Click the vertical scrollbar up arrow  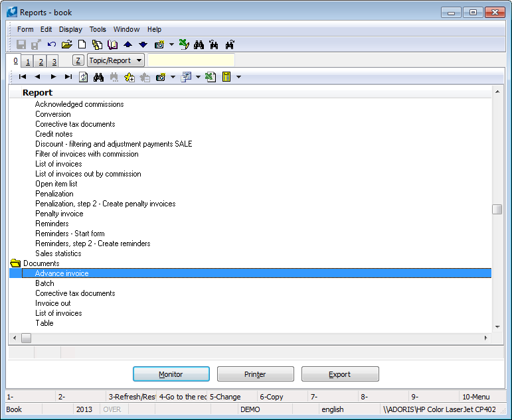pyautogui.click(x=497, y=92)
